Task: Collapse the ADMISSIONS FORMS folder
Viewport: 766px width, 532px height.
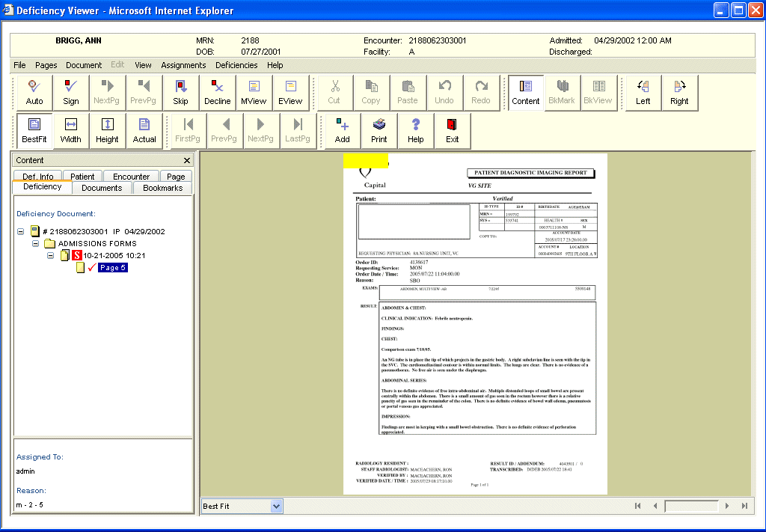Action: pyautogui.click(x=35, y=243)
